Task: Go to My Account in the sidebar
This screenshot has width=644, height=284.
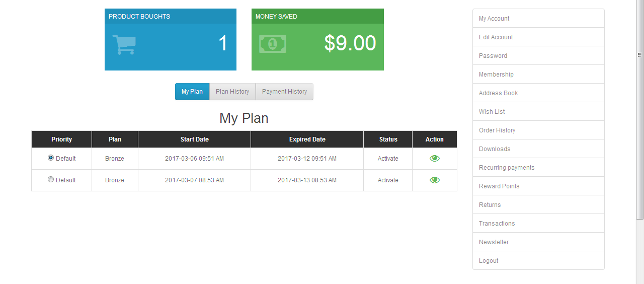Action: click(x=494, y=19)
